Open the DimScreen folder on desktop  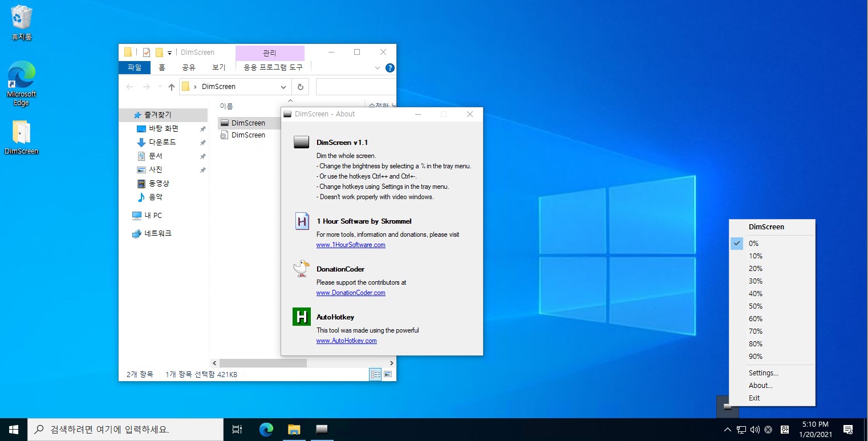22,137
